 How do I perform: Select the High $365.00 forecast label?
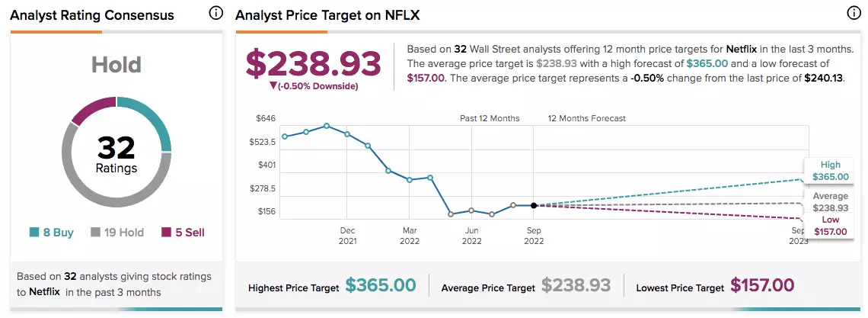coord(830,171)
